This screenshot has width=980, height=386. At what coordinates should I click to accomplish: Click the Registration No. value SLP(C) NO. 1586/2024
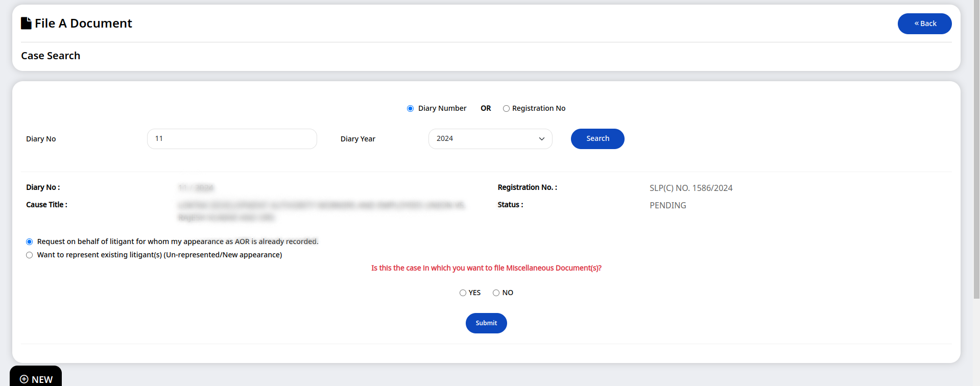click(x=691, y=188)
